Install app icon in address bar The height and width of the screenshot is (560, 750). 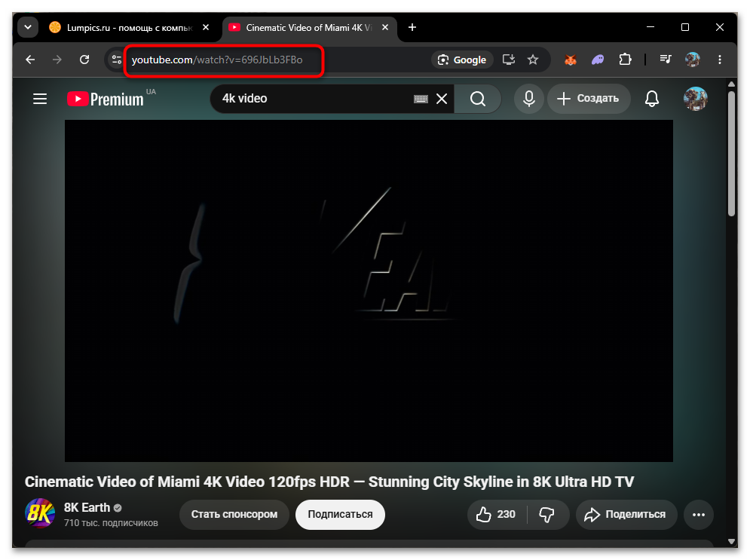(509, 60)
